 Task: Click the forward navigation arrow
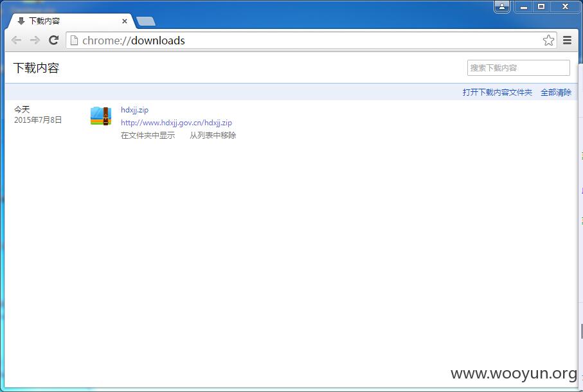(x=35, y=40)
